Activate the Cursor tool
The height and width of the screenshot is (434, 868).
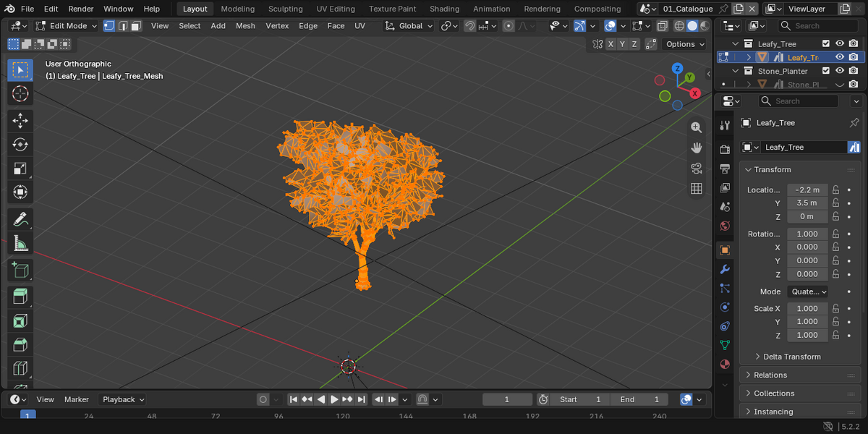pos(20,93)
